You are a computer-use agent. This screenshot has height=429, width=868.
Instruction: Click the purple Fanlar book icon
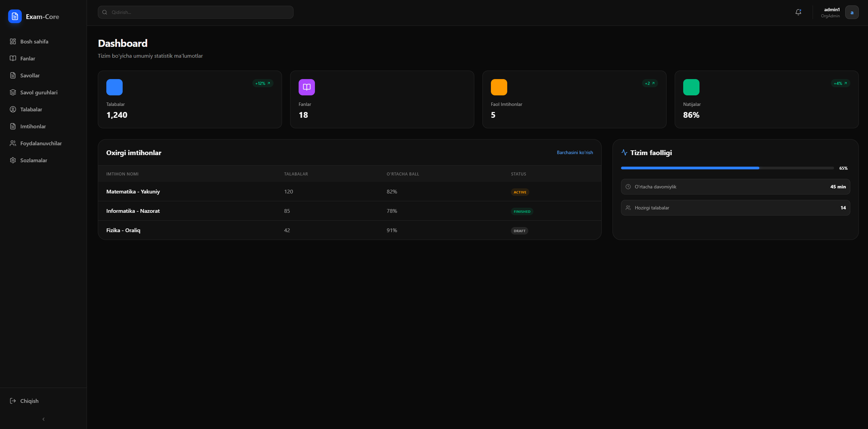pyautogui.click(x=306, y=87)
